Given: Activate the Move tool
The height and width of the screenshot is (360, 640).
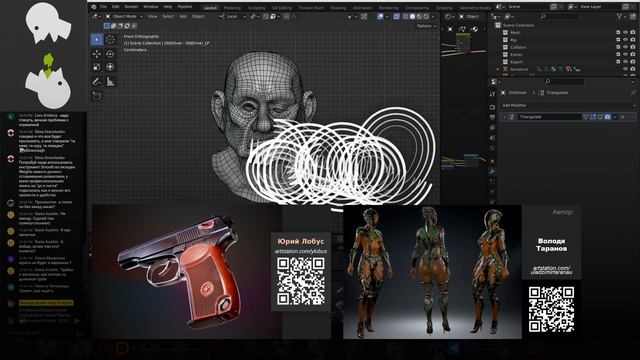Looking at the screenshot, I should (x=97, y=54).
